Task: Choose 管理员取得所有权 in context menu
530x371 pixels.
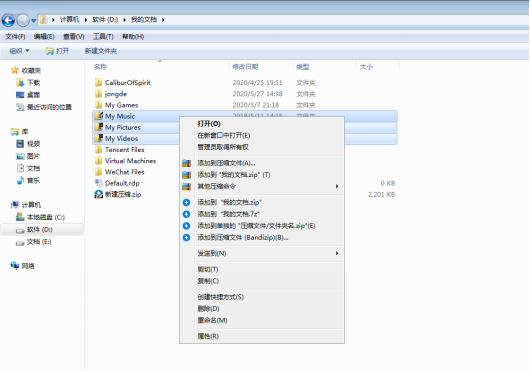Action: (x=223, y=147)
